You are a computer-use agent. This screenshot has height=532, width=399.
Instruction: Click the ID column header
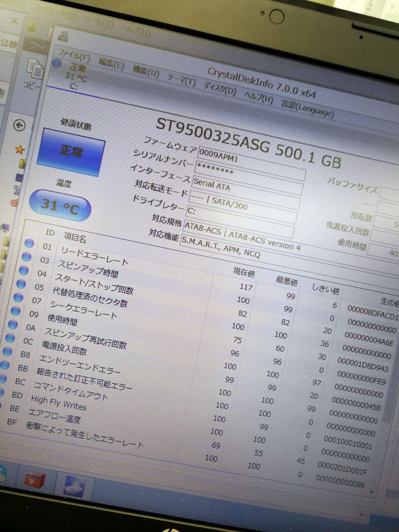coord(50,232)
